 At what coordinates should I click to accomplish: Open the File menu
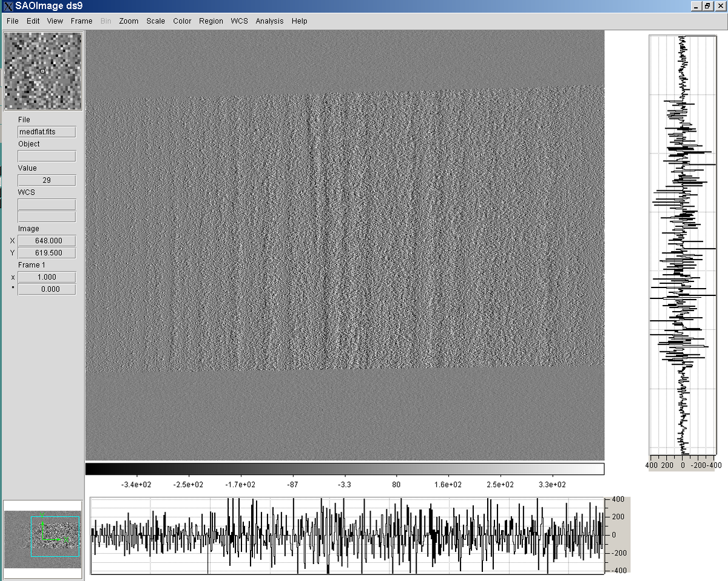tap(12, 21)
